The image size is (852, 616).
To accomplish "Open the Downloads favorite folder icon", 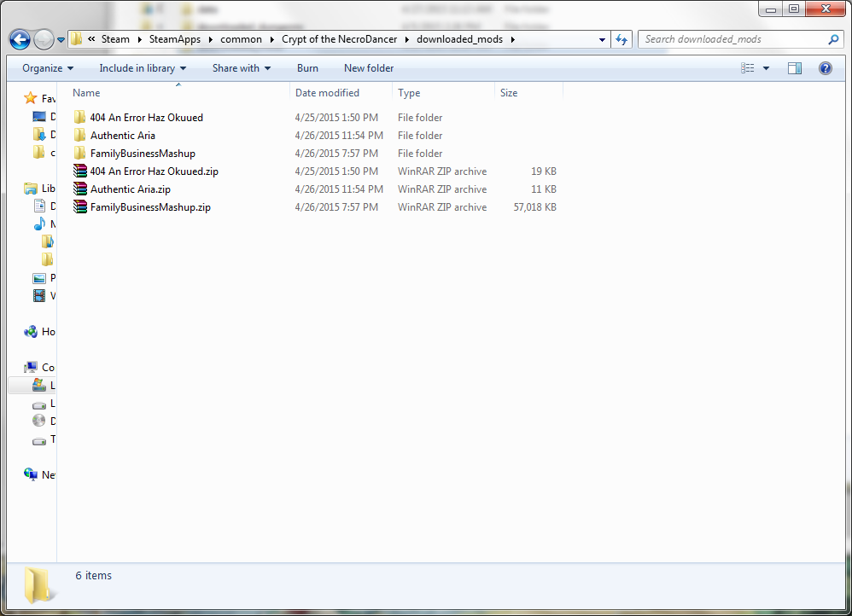I will (39, 134).
